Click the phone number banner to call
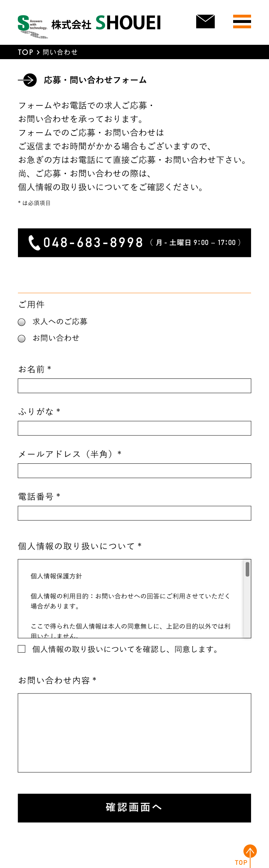This screenshot has width=269, height=868. (134, 243)
